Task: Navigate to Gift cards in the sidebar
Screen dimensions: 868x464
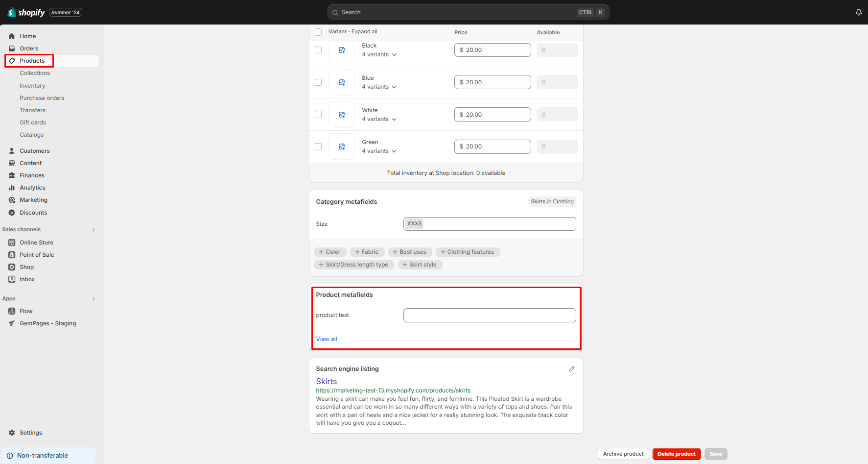Action: [x=32, y=122]
